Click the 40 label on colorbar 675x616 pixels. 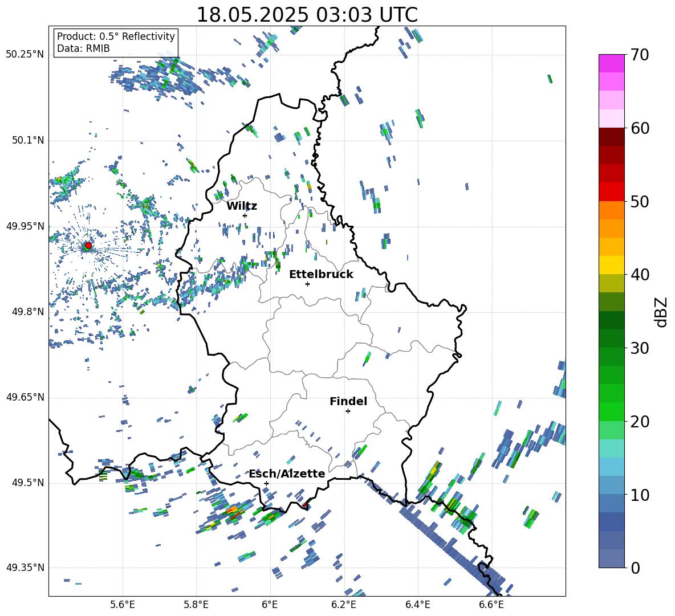point(639,275)
